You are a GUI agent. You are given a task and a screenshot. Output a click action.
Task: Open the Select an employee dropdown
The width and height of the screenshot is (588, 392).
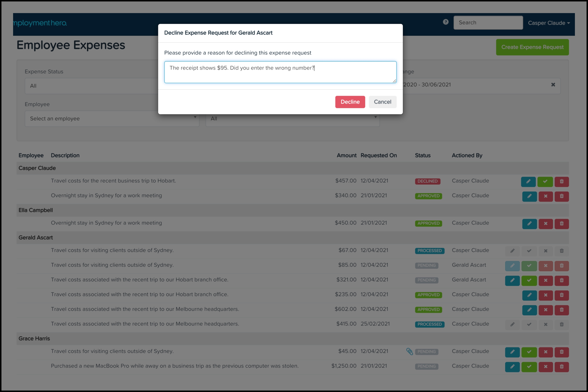click(x=112, y=119)
